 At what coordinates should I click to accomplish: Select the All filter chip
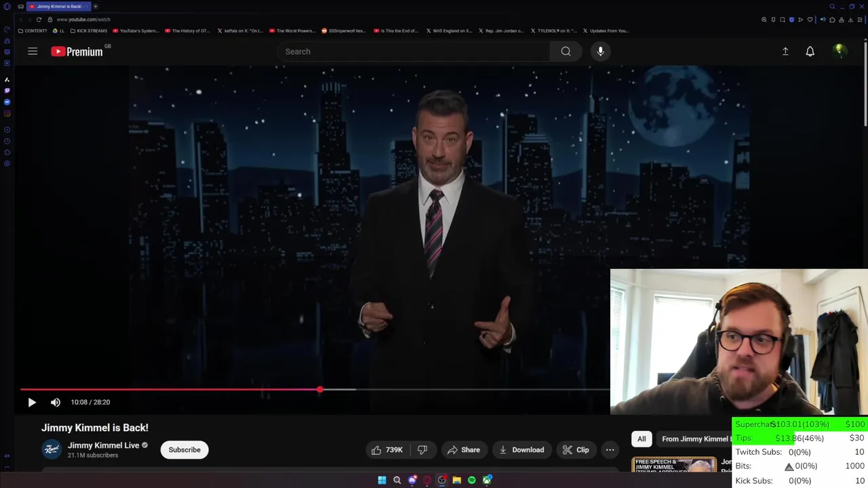[x=642, y=439]
